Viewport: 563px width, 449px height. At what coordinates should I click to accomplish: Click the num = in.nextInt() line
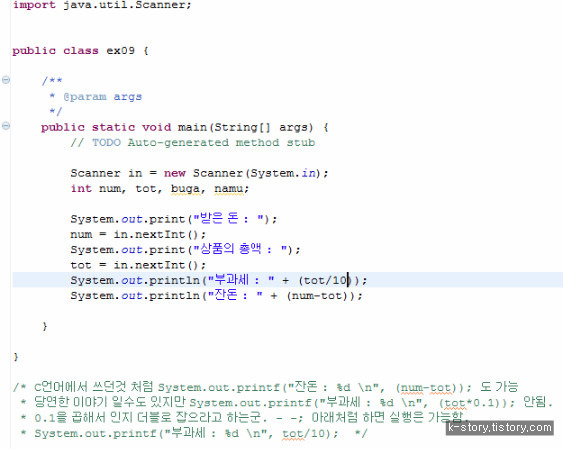138,234
